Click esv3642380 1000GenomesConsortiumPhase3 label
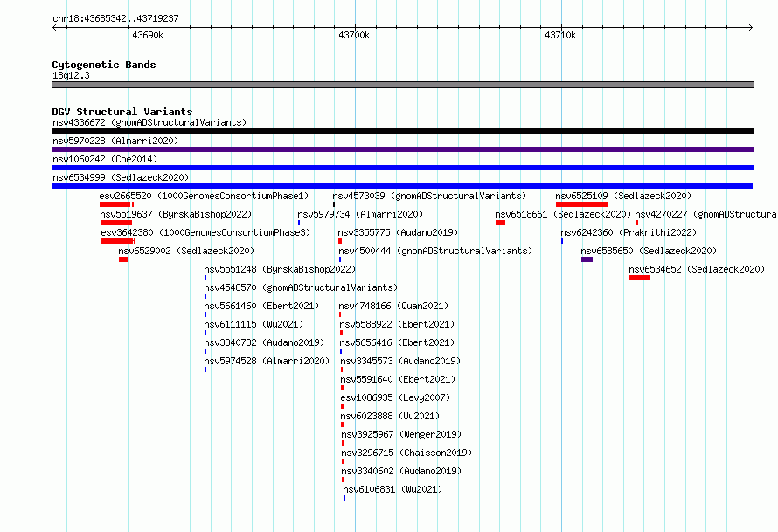 (205, 232)
